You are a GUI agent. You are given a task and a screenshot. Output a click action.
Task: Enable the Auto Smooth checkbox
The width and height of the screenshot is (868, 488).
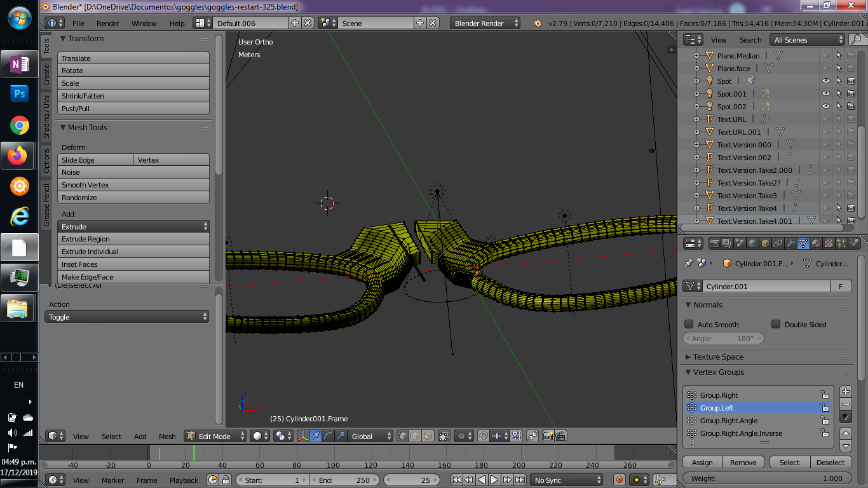click(x=689, y=324)
